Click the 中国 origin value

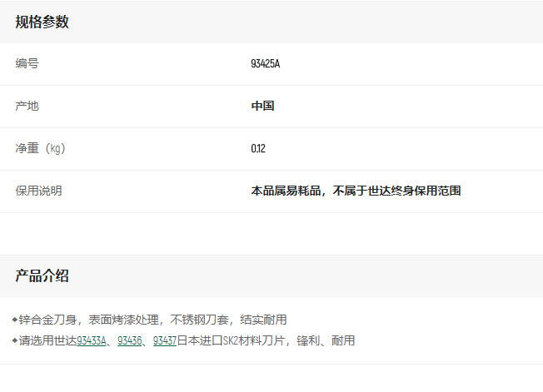click(262, 107)
